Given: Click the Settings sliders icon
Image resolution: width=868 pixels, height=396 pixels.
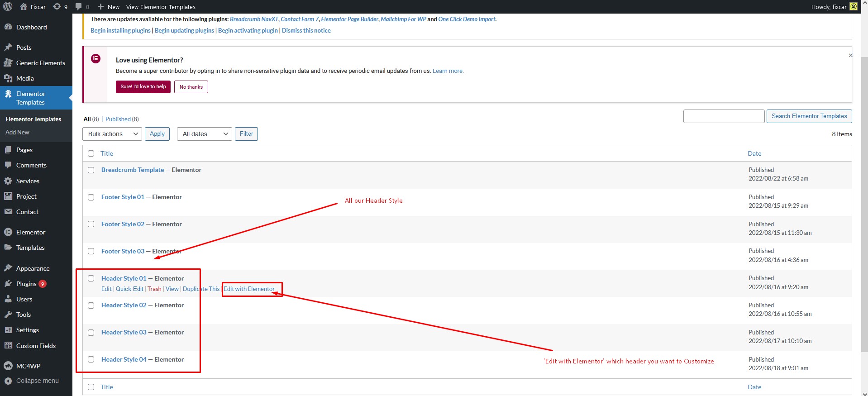Looking at the screenshot, I should coord(8,330).
